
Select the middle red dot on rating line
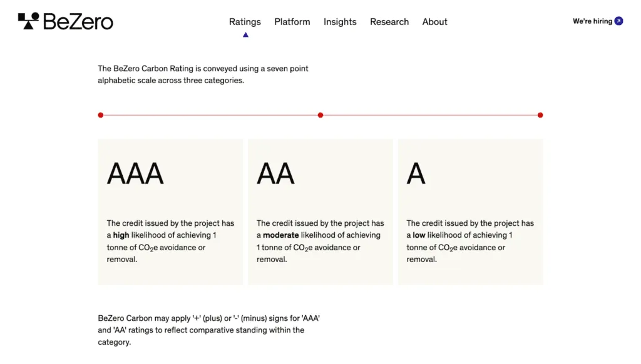[320, 115]
